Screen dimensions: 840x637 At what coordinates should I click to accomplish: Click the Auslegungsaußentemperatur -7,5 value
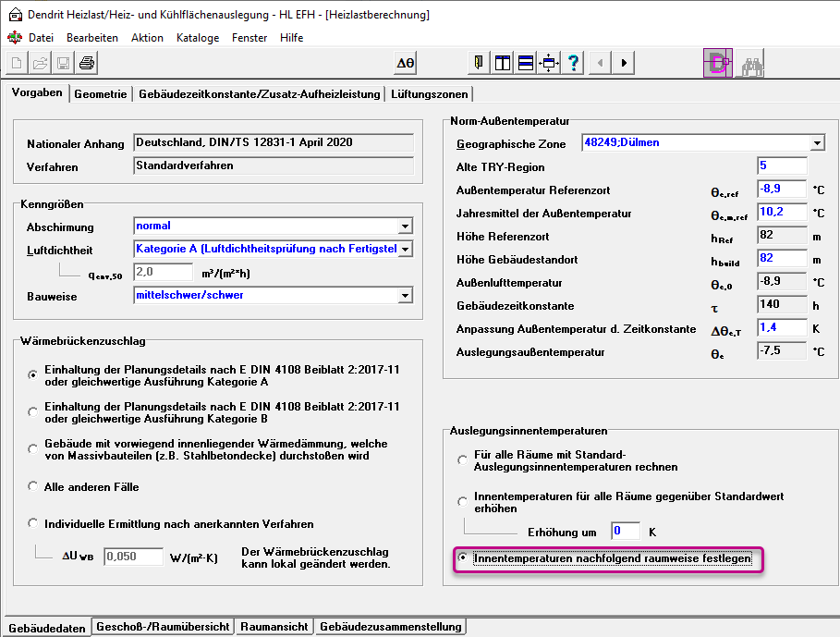coord(782,350)
